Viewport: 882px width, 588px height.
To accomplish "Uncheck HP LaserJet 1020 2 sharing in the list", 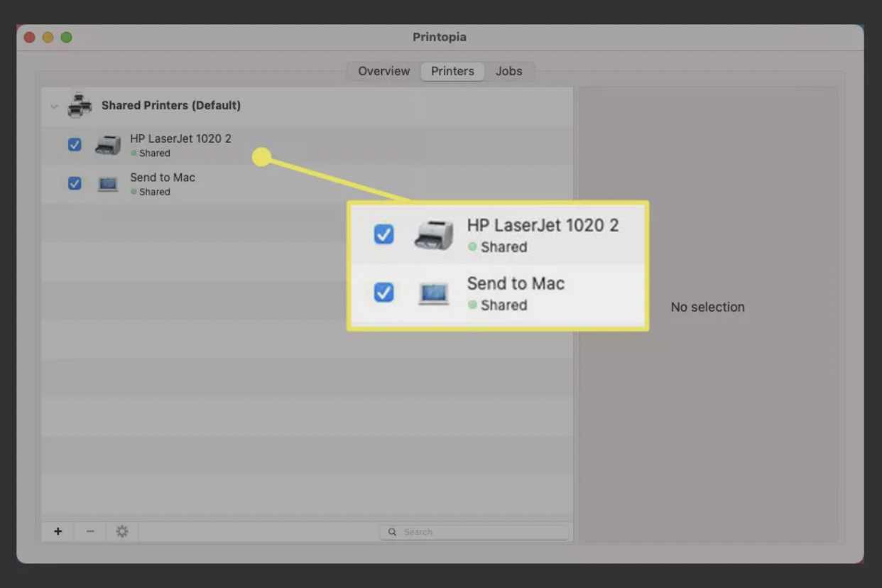I will coord(75,145).
